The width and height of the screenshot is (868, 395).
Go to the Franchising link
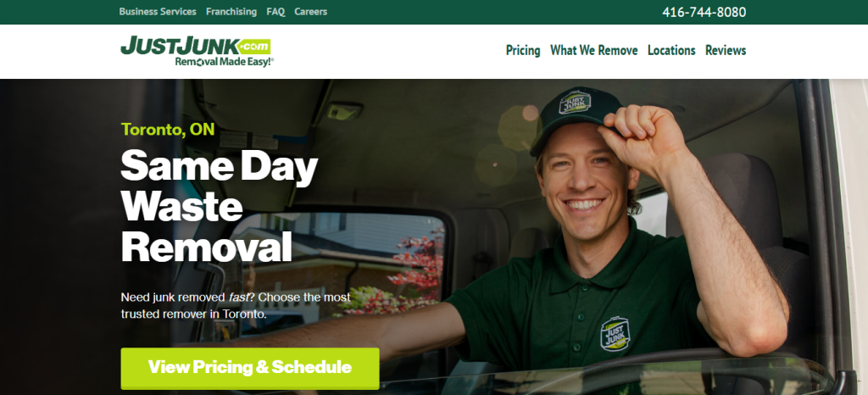click(x=231, y=12)
